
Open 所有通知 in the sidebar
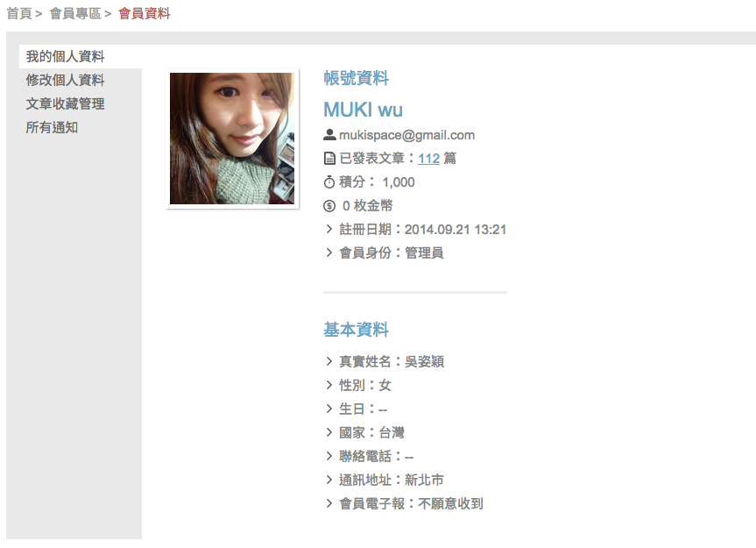point(52,127)
